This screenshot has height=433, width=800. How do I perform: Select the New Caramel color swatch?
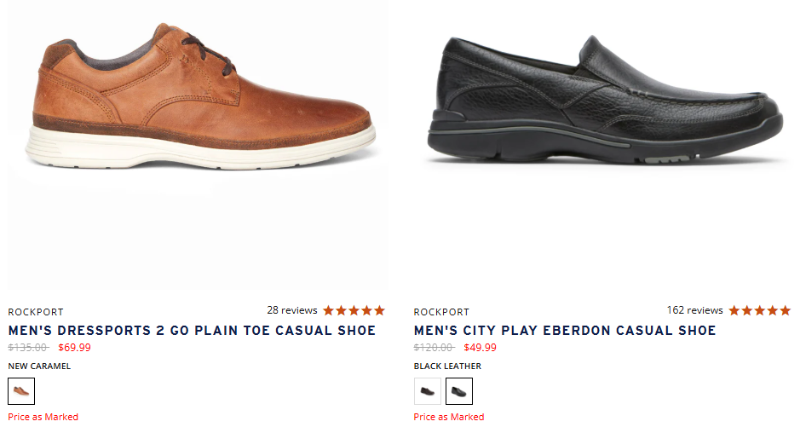[21, 391]
